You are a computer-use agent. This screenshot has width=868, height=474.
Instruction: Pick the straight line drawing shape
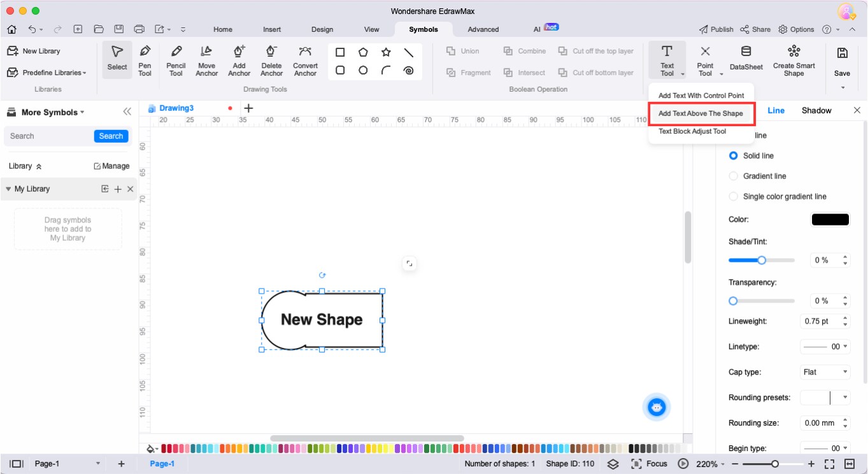pos(409,52)
